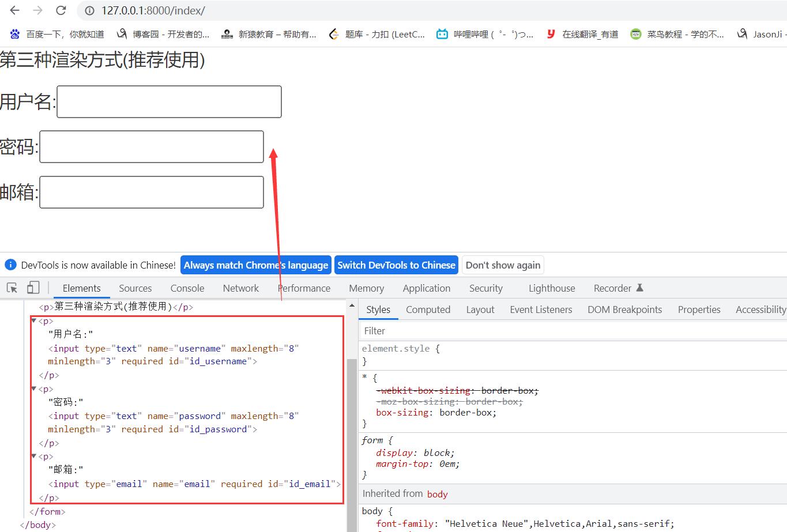Click the 密码 input field
The height and width of the screenshot is (532, 787).
(x=152, y=146)
